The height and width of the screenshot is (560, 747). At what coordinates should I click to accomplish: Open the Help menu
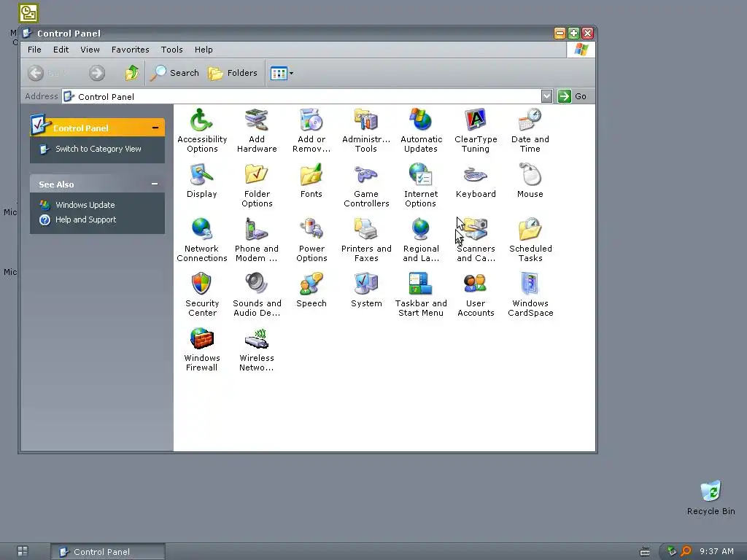204,50
